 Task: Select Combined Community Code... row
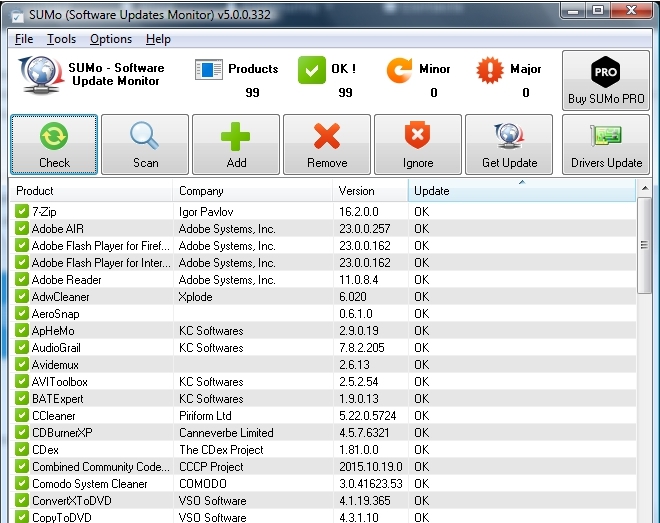click(x=323, y=467)
